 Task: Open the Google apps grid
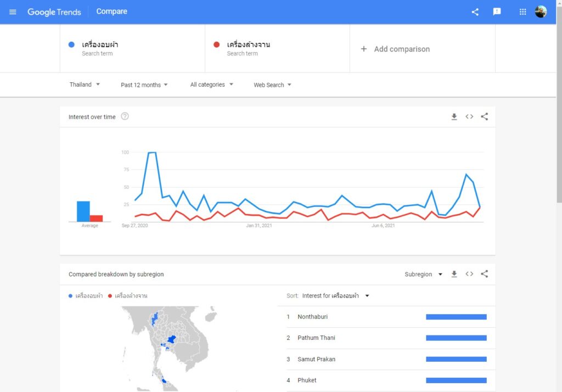coord(522,12)
